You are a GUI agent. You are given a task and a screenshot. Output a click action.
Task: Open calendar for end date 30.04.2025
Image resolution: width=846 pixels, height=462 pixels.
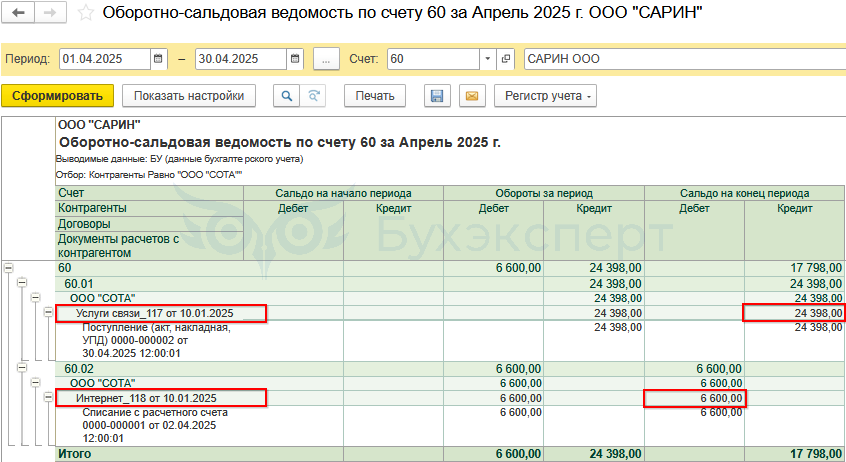pos(295,59)
